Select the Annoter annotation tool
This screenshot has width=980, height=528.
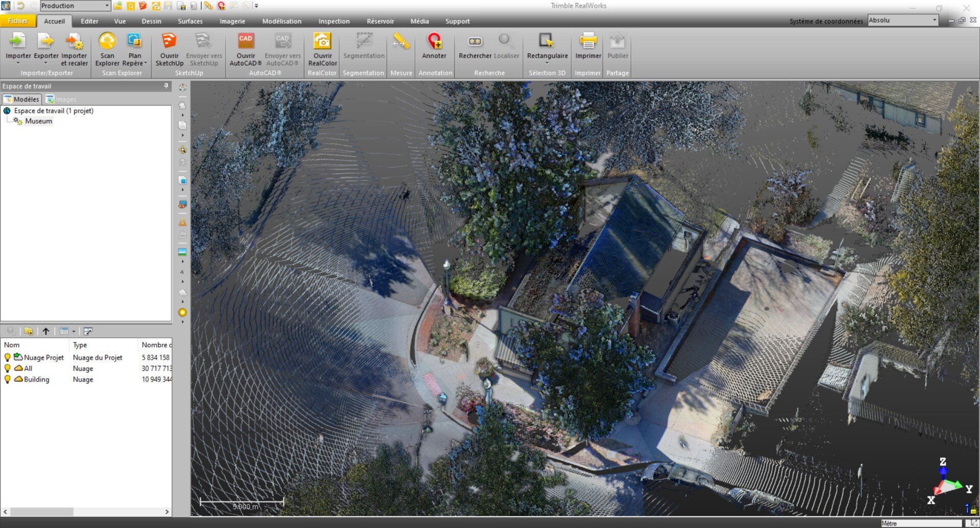[x=434, y=42]
